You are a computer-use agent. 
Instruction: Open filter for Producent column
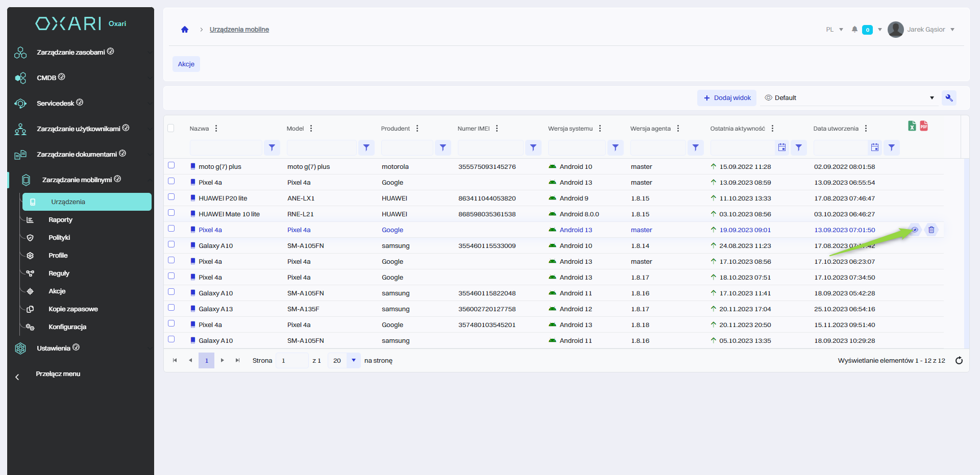click(443, 148)
